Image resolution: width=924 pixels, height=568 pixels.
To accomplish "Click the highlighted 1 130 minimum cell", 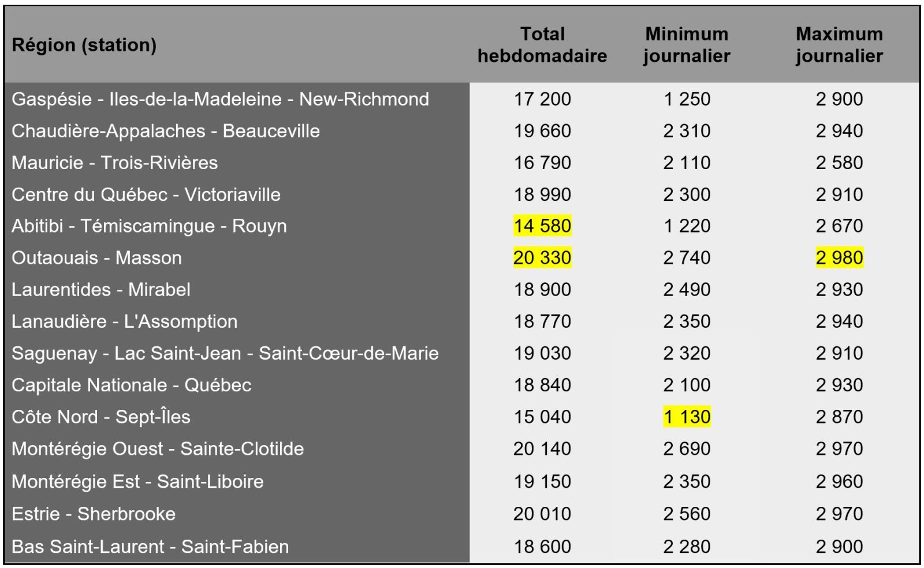I will (x=687, y=417).
